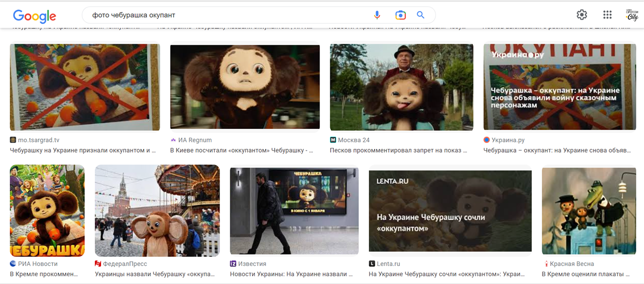Click the Lenta.ru source name

pyautogui.click(x=388, y=263)
